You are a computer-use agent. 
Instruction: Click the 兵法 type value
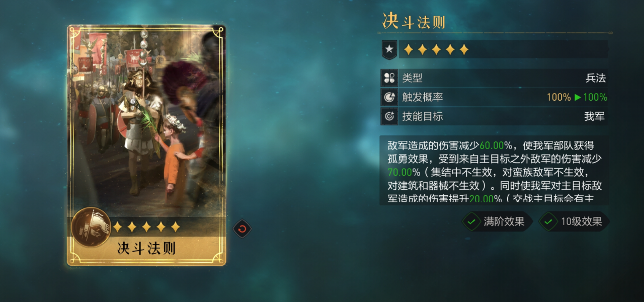(596, 78)
